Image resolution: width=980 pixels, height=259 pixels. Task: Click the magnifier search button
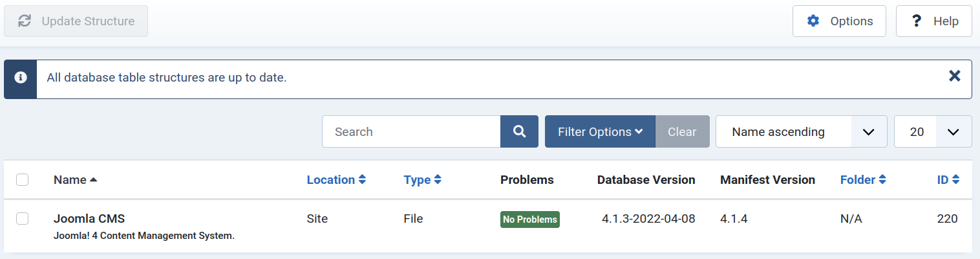[519, 131]
